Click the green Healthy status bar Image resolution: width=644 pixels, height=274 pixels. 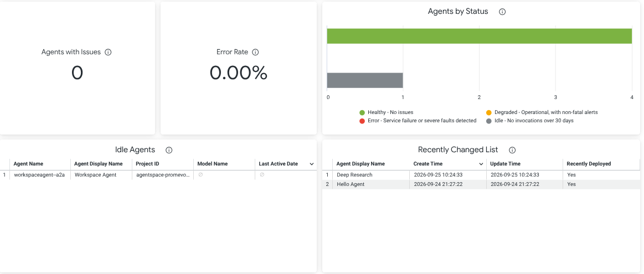click(x=480, y=36)
